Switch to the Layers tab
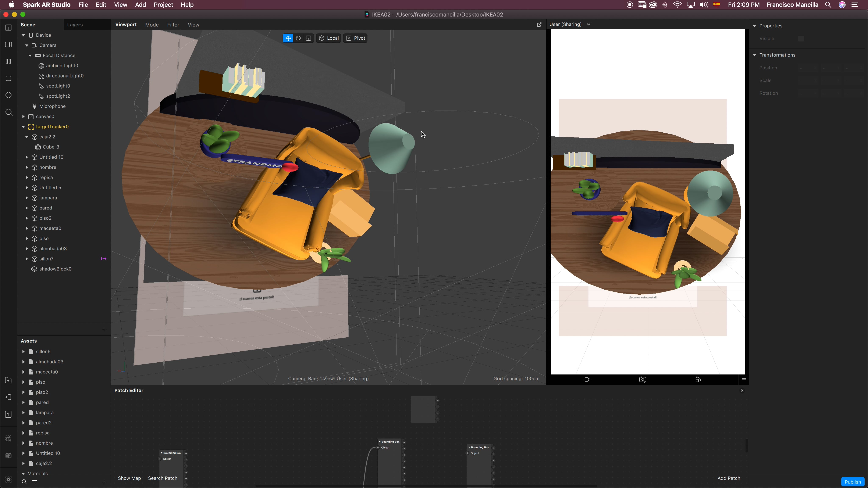This screenshot has width=868, height=488. point(75,25)
